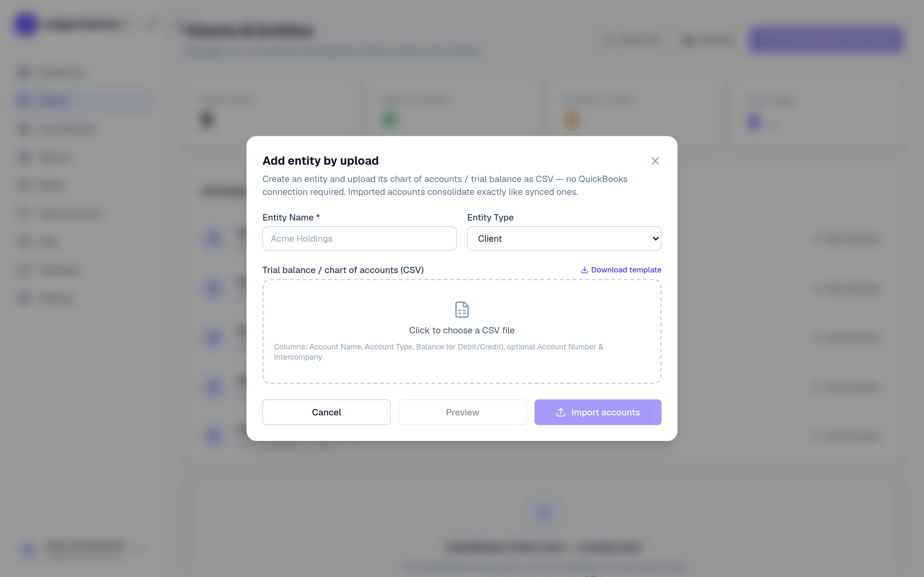Click the Columns hint text in the dashed dropzone
The image size is (924, 577).
tap(438, 352)
